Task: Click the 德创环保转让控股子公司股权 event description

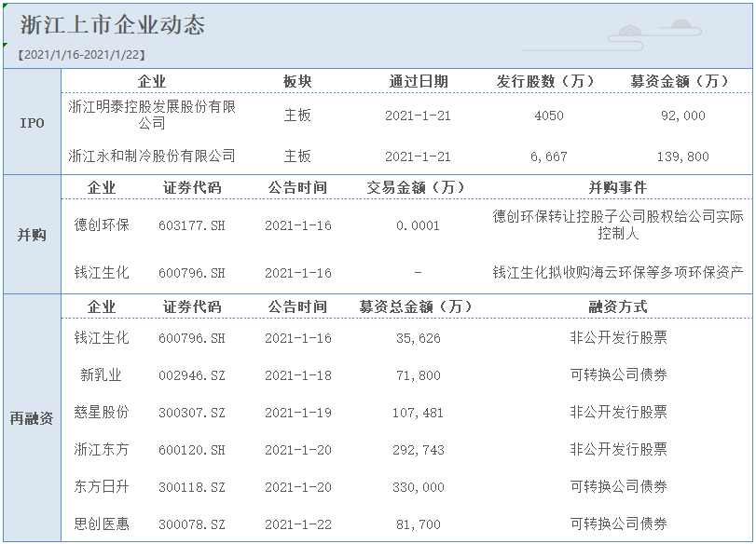Action: click(618, 225)
